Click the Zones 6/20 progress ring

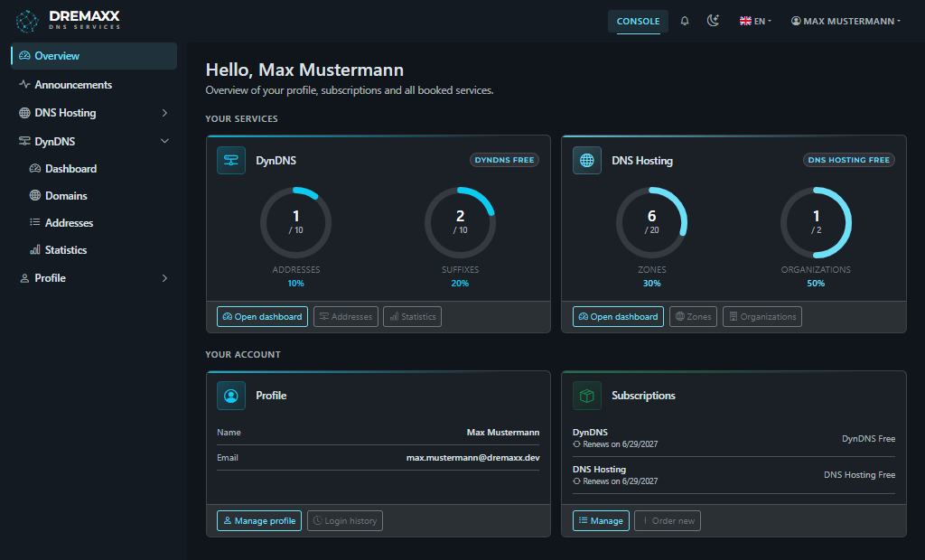(x=652, y=222)
